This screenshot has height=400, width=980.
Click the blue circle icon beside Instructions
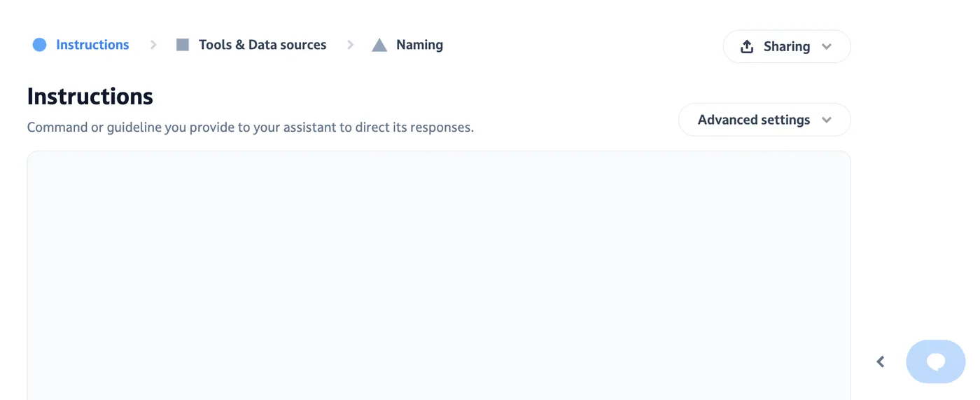(x=40, y=45)
